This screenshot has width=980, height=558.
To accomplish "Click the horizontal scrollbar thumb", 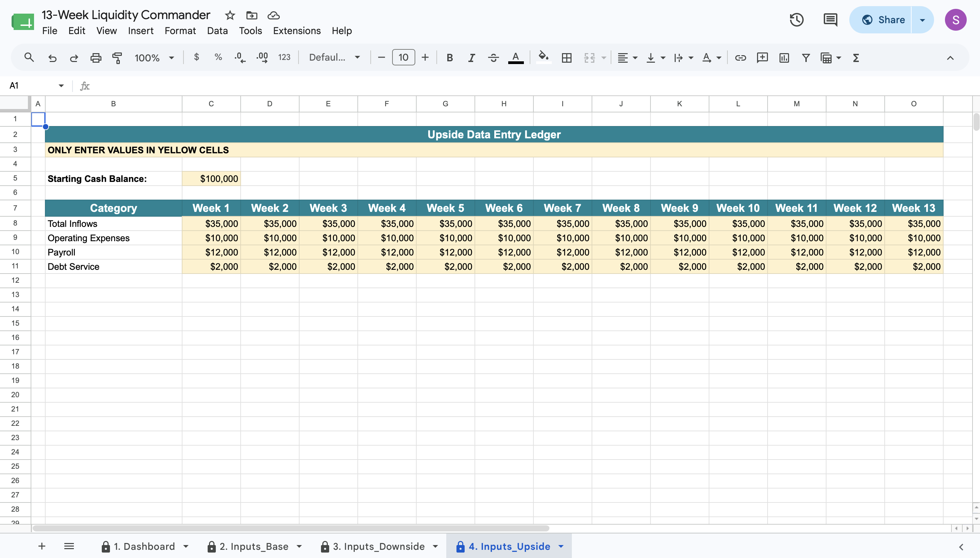I will [291, 528].
